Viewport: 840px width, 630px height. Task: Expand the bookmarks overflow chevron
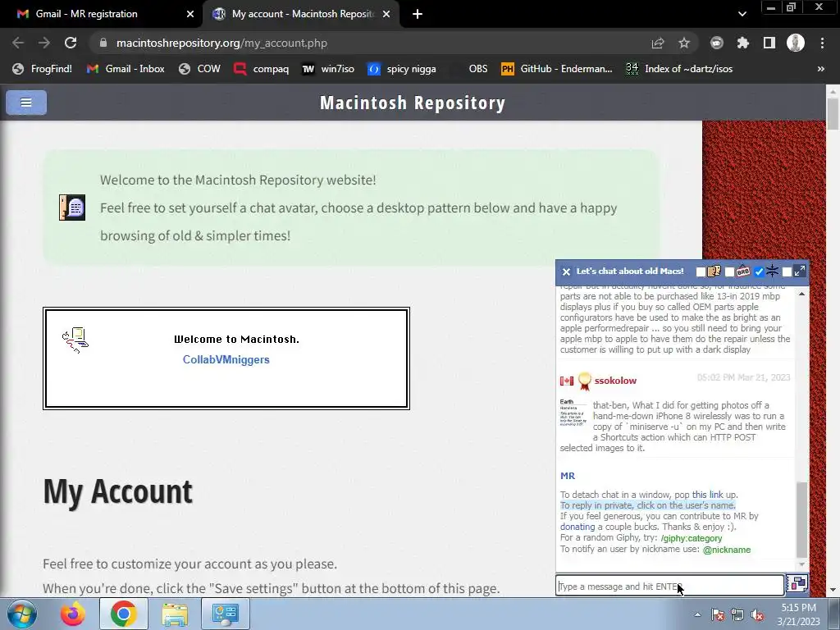(x=820, y=69)
